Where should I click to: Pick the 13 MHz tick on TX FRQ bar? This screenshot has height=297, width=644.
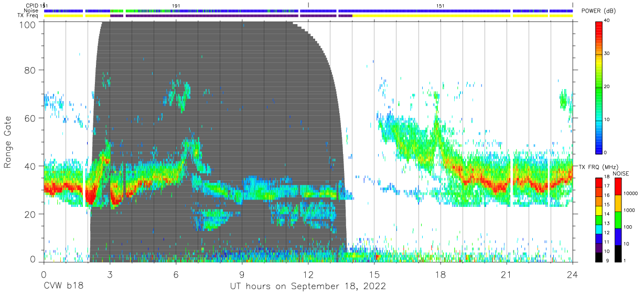[x=607, y=224]
